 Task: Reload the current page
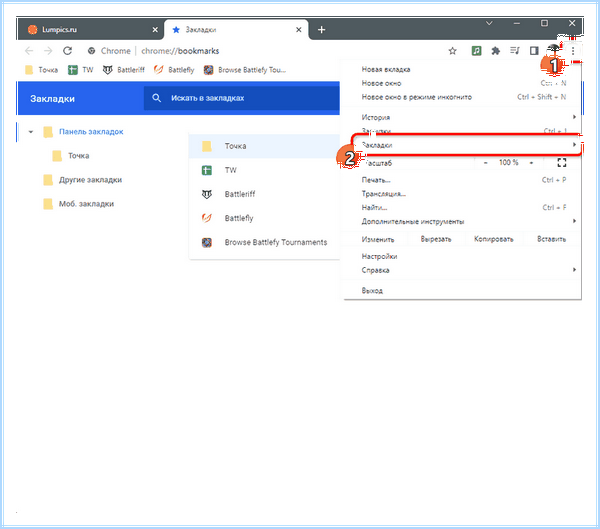(x=68, y=51)
